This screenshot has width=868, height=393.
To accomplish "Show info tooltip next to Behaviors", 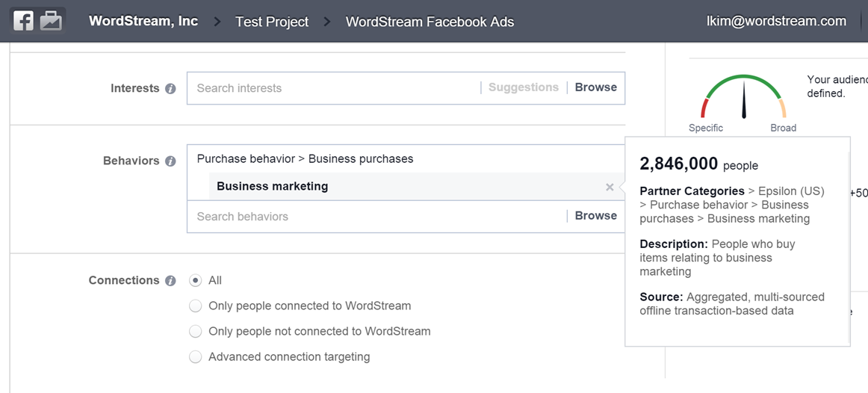I will [170, 161].
